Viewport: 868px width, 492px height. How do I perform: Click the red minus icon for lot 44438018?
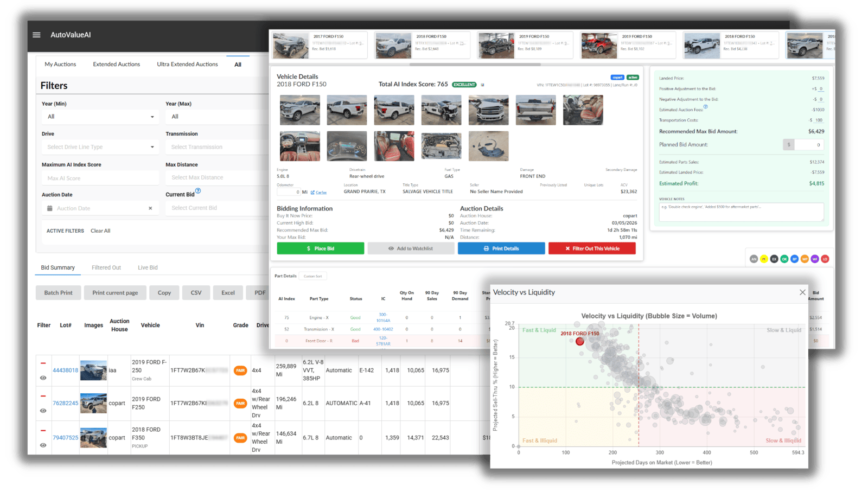point(43,363)
